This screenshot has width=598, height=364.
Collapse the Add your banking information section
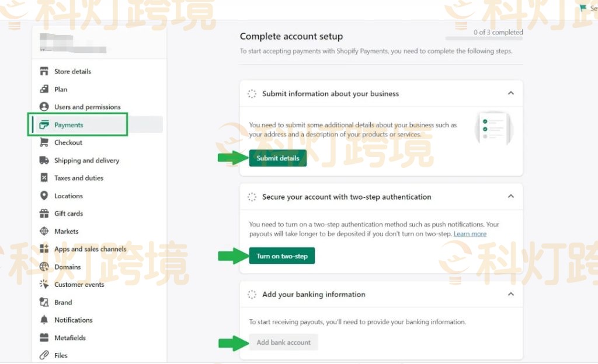click(x=510, y=294)
